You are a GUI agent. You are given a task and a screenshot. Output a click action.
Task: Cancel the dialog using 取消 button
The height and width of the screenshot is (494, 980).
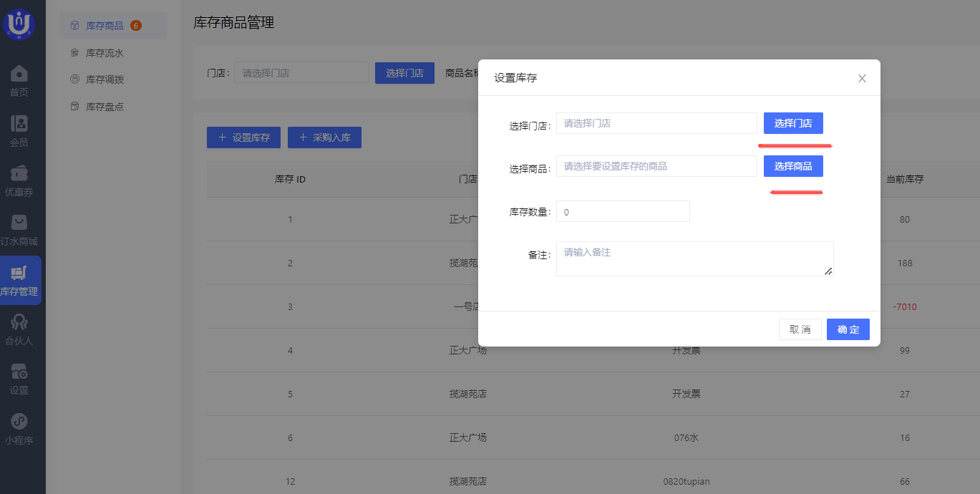coord(800,329)
